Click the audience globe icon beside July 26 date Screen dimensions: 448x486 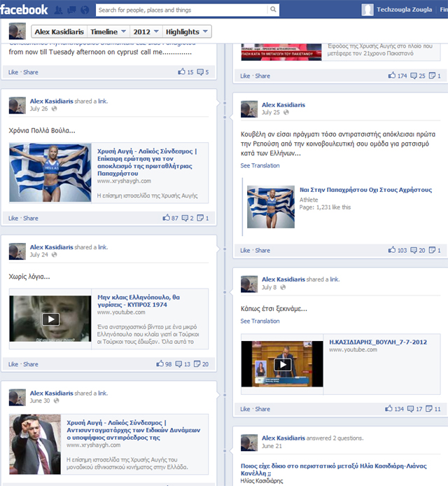click(x=55, y=109)
